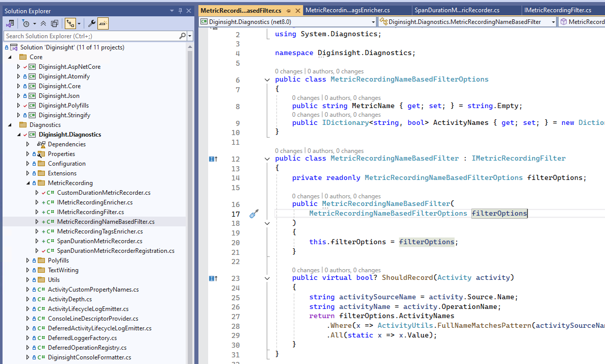Toggle auto-hide pin on Solution Explorer panel

[180, 11]
